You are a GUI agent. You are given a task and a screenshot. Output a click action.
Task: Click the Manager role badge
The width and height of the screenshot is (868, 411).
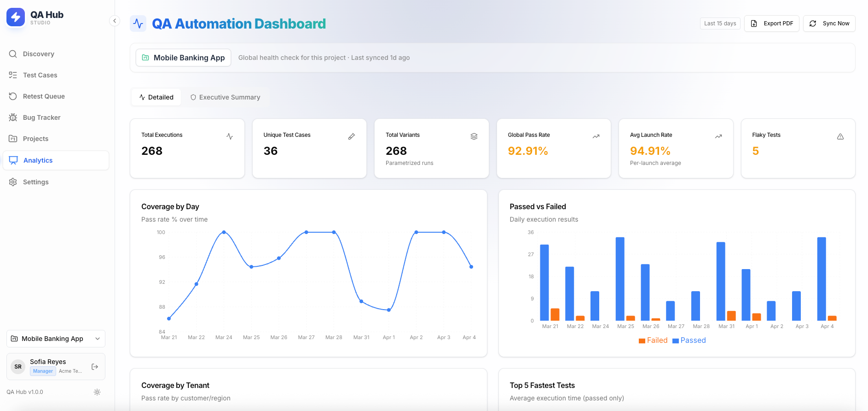coord(43,371)
